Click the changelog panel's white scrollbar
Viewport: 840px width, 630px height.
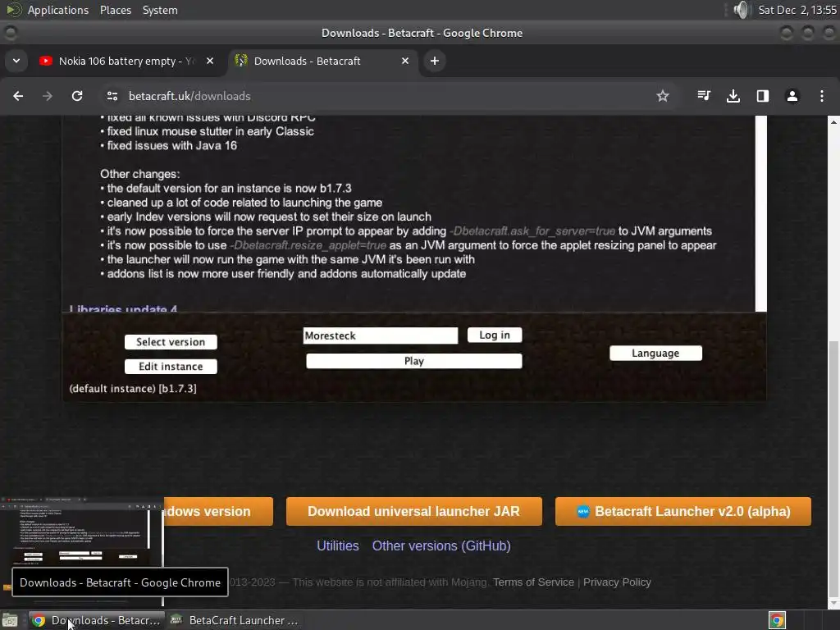coord(760,213)
